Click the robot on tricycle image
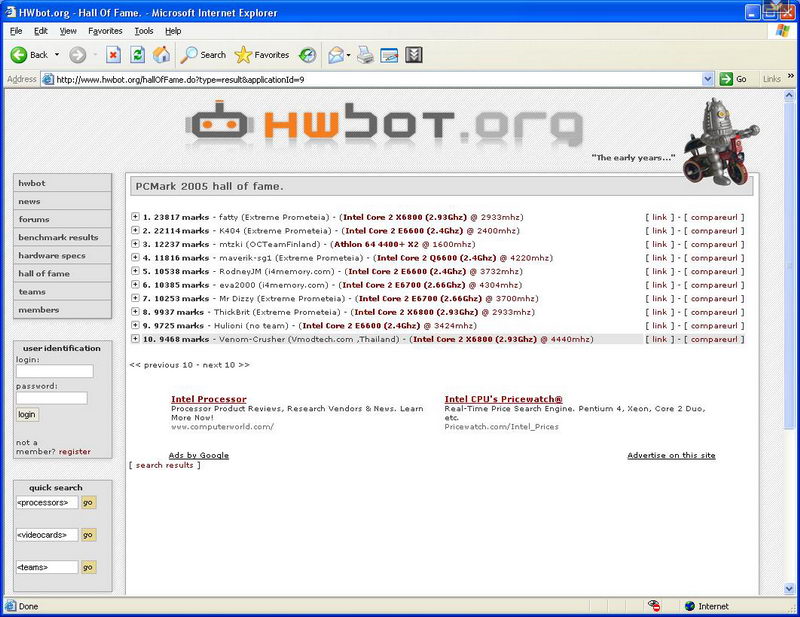This screenshot has height=617, width=800. click(721, 141)
